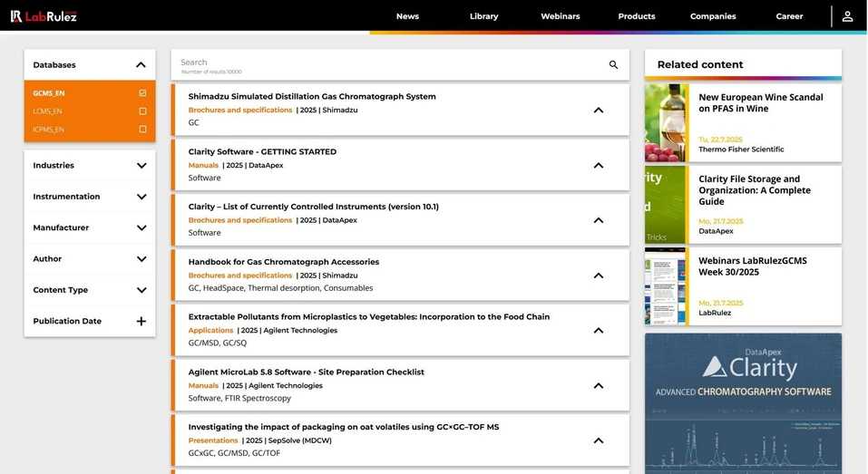The height and width of the screenshot is (474, 868).
Task: Click 'GC, HeadSpace, Thermal desorption, Consumables' text
Action: click(x=280, y=288)
